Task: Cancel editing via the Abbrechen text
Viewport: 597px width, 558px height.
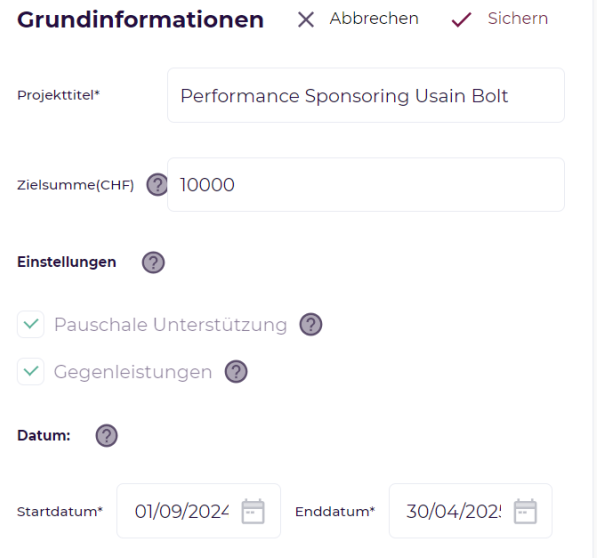Action: coord(374,18)
